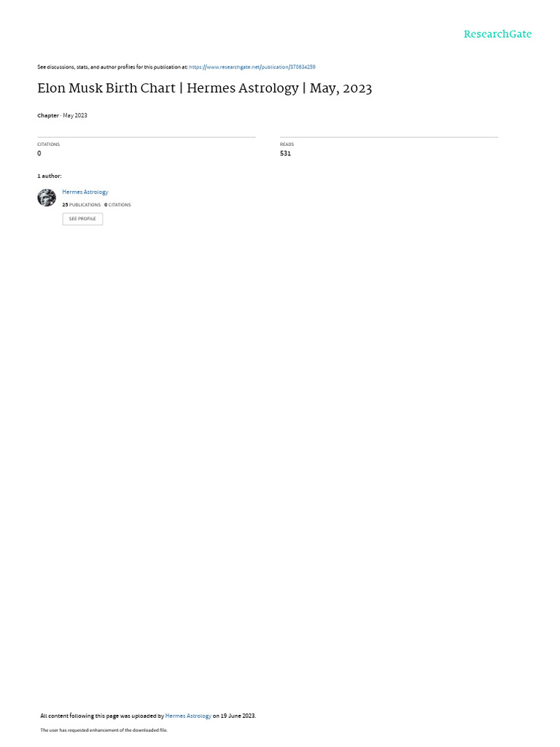Click the '1 author:' heading
Image resolution: width=560 pixels, height=747 pixels.
click(50, 177)
